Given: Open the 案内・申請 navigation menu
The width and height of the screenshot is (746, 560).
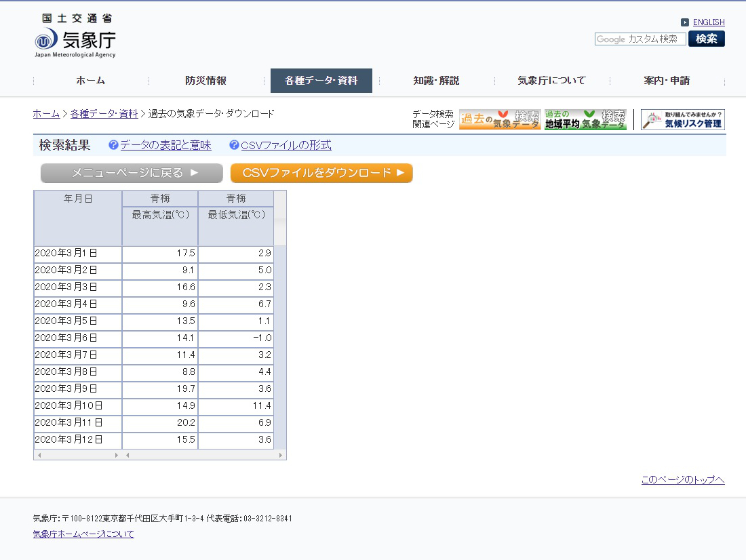Looking at the screenshot, I should click(x=667, y=81).
